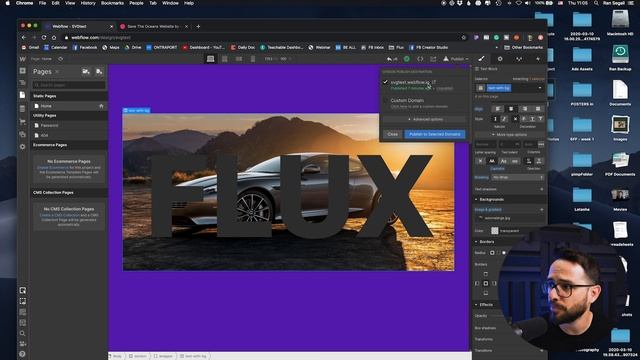Set text alignment to justify
The height and width of the screenshot is (360, 640).
point(538,109)
